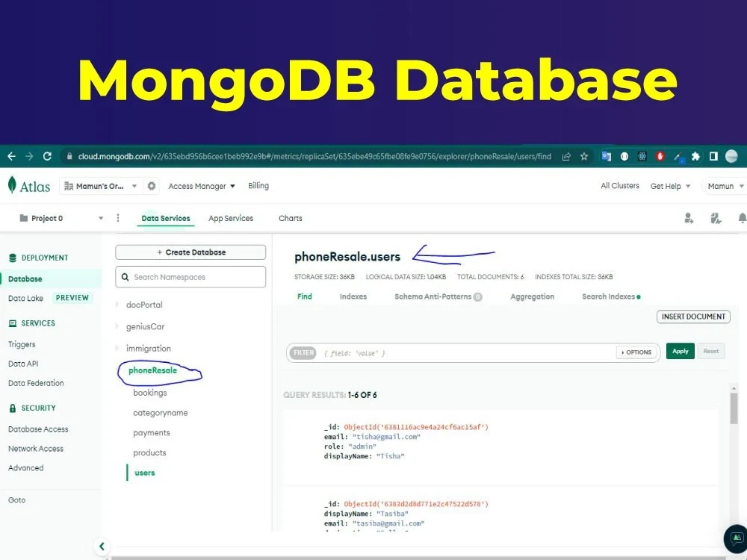This screenshot has width=747, height=560.
Task: Click the query filter input field
Action: [467, 353]
